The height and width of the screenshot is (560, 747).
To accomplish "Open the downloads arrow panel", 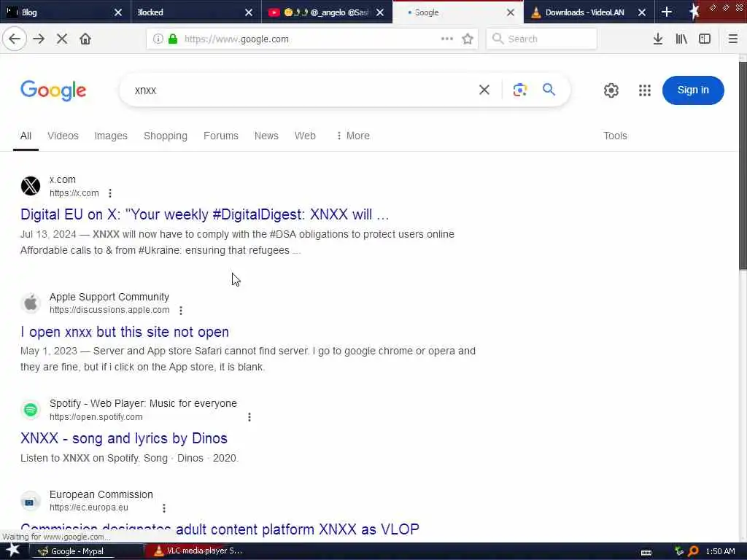I will pyautogui.click(x=658, y=39).
